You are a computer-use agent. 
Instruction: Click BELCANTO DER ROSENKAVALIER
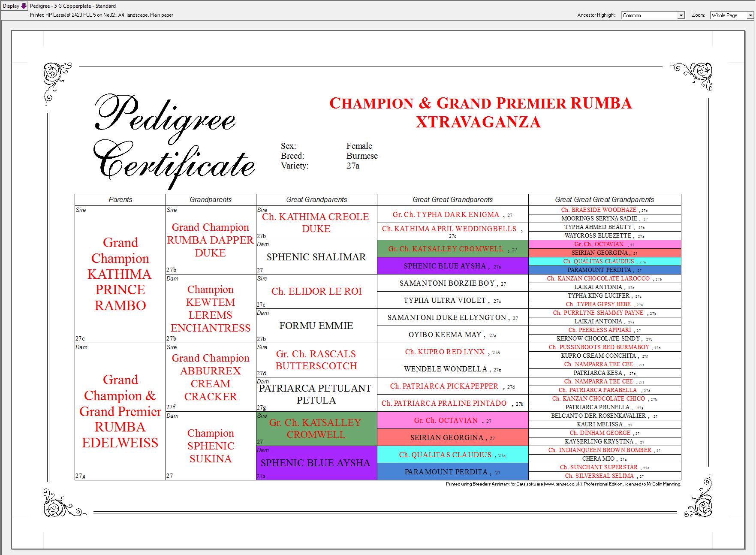click(x=605, y=416)
